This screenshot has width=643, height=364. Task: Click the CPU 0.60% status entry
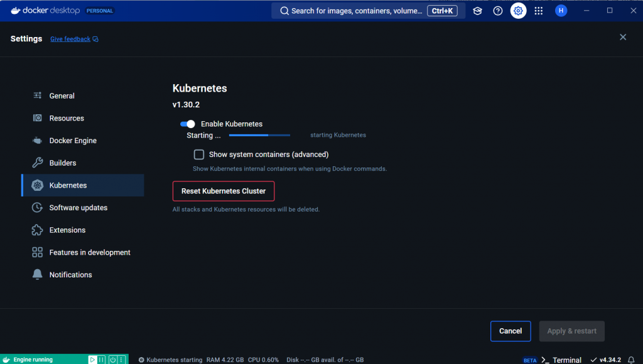pyautogui.click(x=263, y=360)
